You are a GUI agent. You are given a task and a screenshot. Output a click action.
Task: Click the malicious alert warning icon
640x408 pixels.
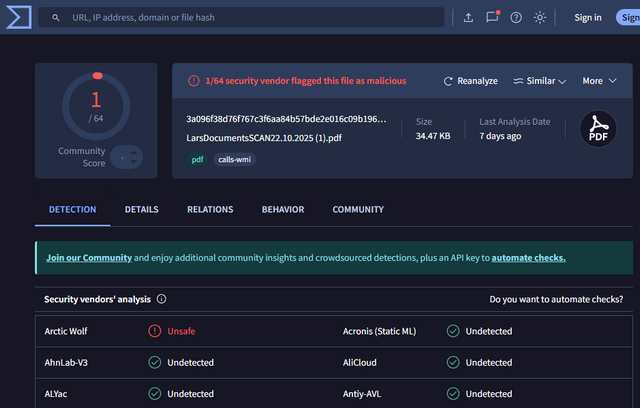tap(193, 81)
